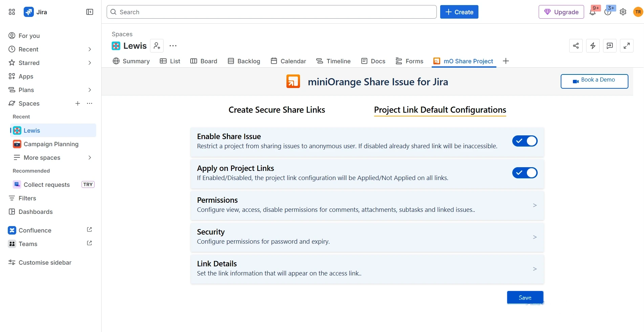Open Confluence external link icon
644x332 pixels.
point(89,230)
